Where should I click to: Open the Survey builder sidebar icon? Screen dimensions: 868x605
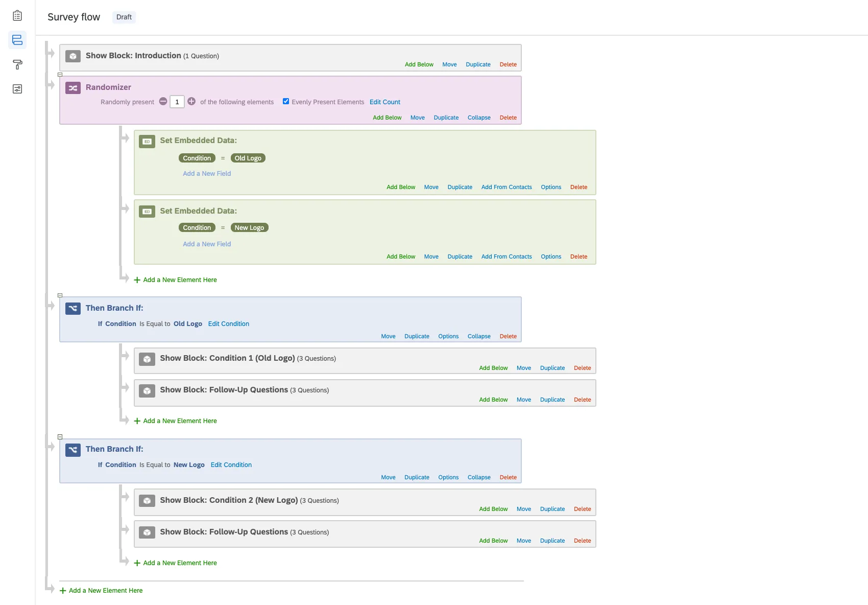tap(17, 16)
